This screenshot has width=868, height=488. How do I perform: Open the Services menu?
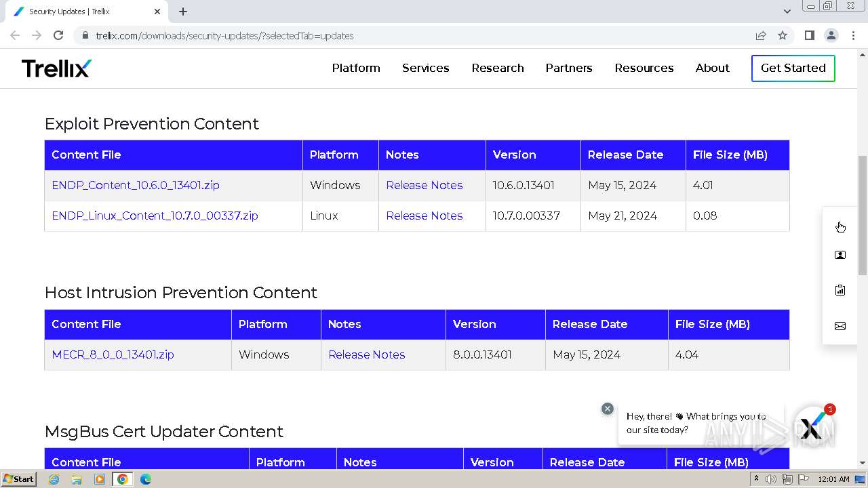coord(426,68)
